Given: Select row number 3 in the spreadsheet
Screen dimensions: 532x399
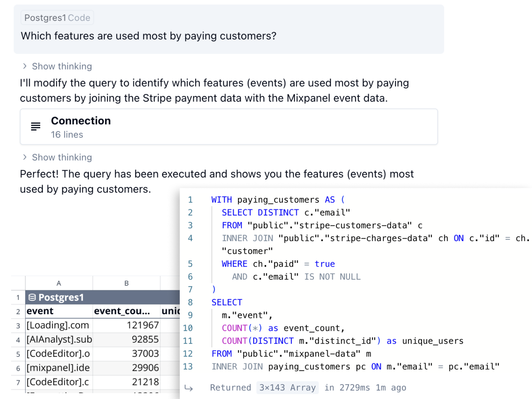Looking at the screenshot, I should [18, 325].
